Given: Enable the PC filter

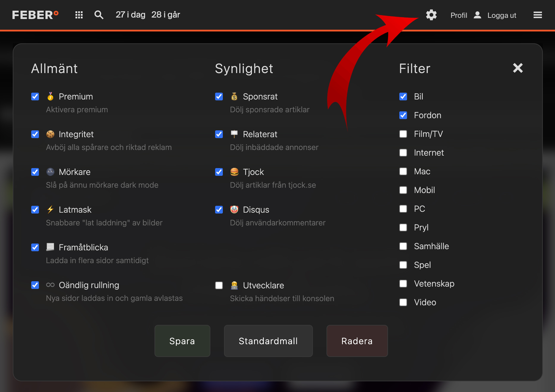Looking at the screenshot, I should click(403, 209).
